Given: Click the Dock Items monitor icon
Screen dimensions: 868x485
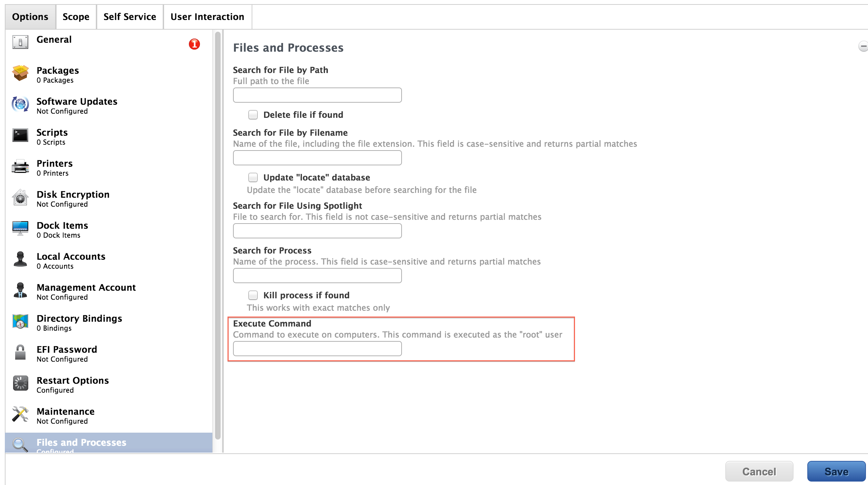Looking at the screenshot, I should click(x=20, y=228).
